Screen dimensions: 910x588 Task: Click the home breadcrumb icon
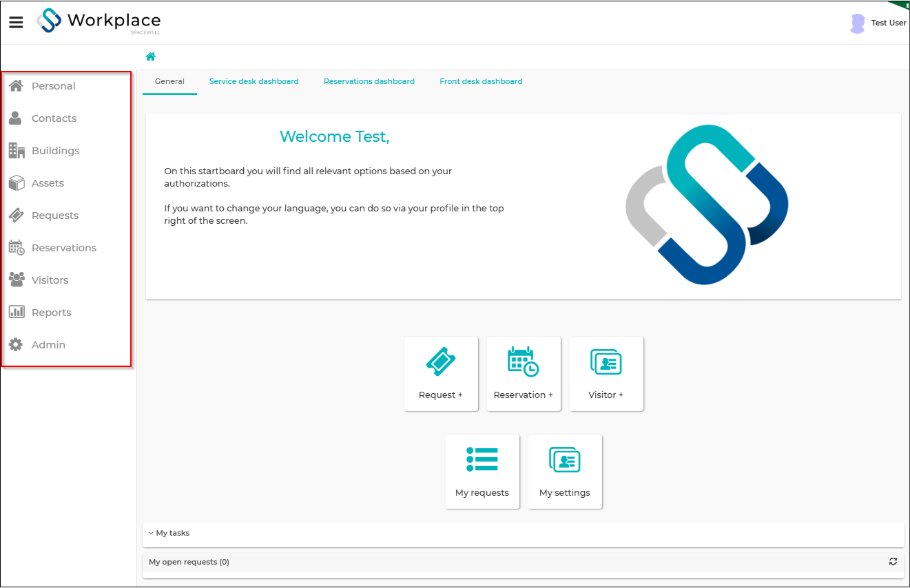[150, 56]
